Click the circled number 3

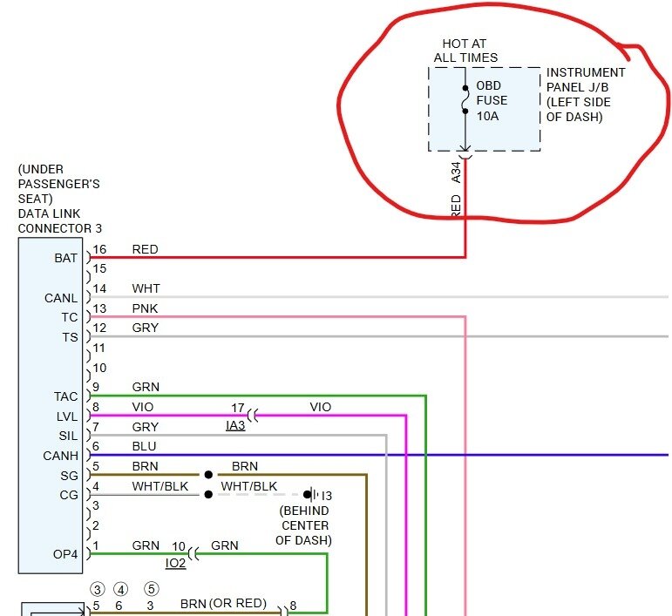click(98, 590)
